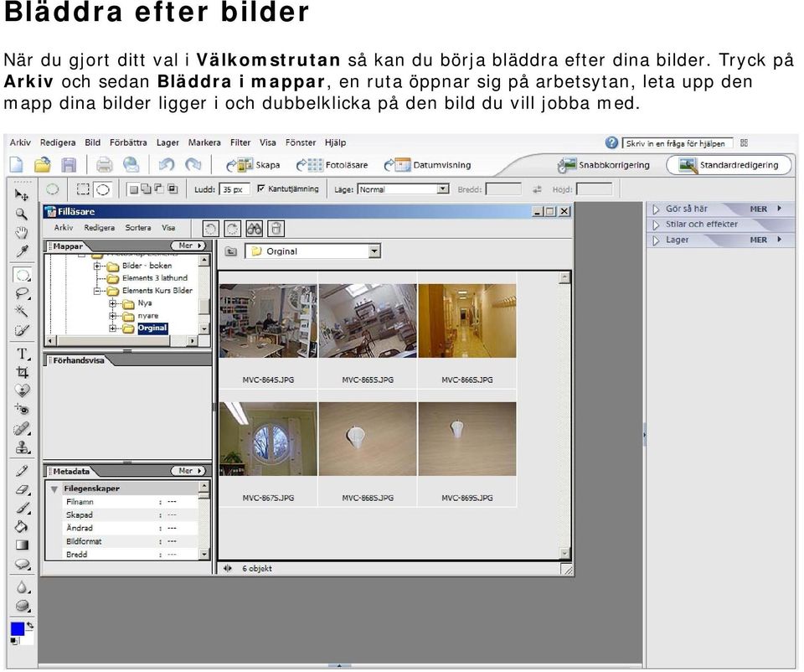
Task: Expand the 'Bilder - boken' folder node
Action: click(x=97, y=266)
